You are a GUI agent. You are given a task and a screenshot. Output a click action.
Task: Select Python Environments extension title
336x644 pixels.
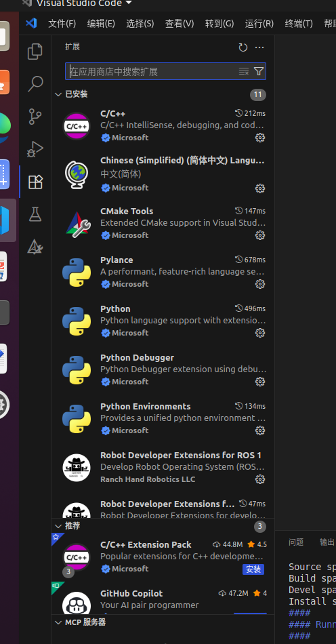tap(145, 406)
